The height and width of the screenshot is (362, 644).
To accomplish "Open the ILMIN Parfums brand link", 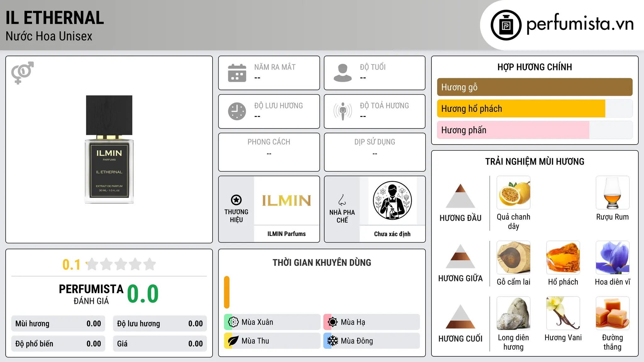I will tap(286, 234).
